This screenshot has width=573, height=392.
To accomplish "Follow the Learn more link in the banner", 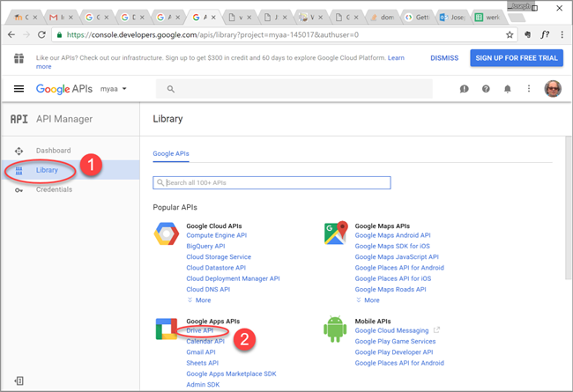I will coord(396,58).
